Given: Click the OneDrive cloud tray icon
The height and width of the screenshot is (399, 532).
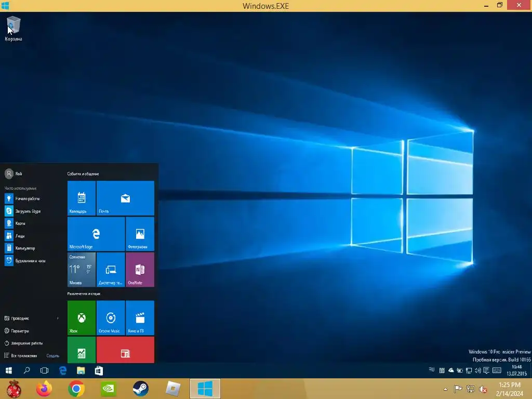Looking at the screenshot, I should 451,370.
